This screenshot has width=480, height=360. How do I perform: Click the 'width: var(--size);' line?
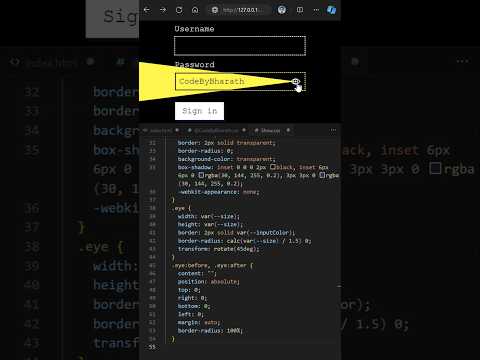pos(209,216)
